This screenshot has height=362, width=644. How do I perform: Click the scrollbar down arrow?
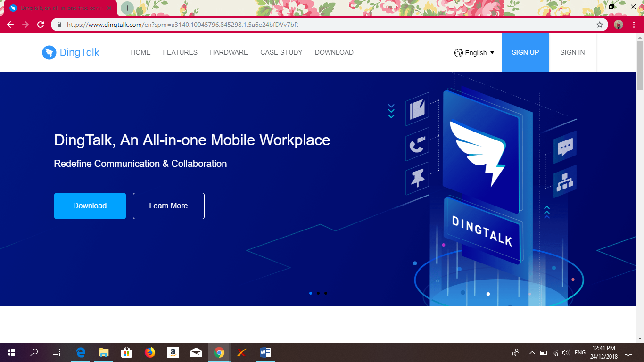point(640,339)
